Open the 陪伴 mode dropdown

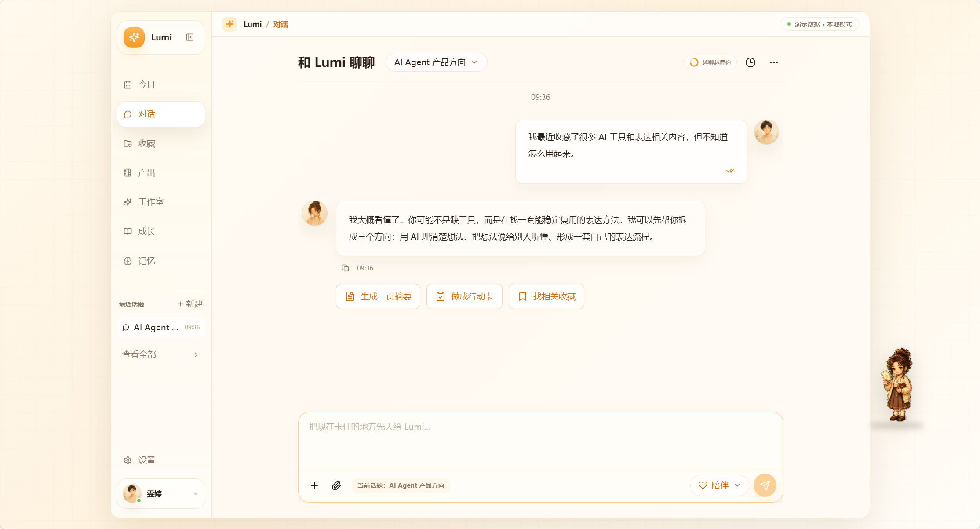point(719,485)
